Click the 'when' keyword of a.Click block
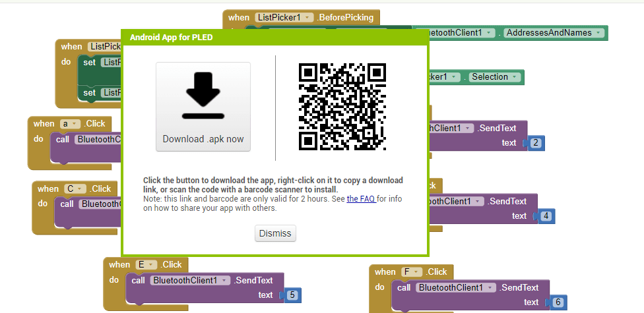Viewport: 644px width, 313px height. (x=44, y=124)
